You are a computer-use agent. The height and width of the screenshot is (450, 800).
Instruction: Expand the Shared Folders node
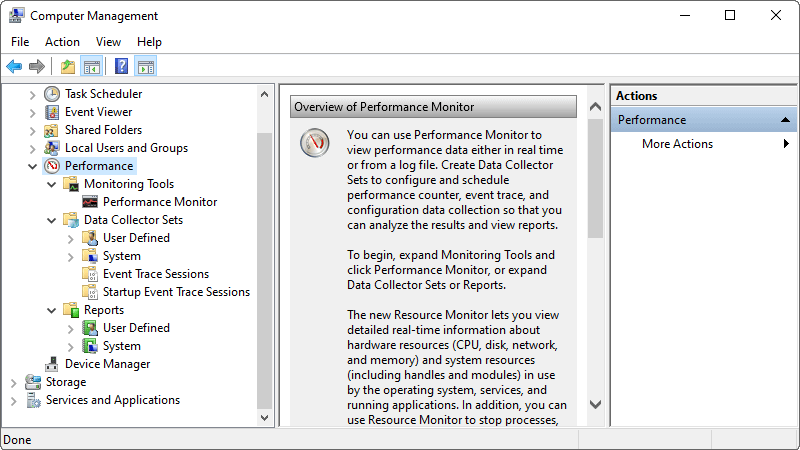(x=32, y=131)
